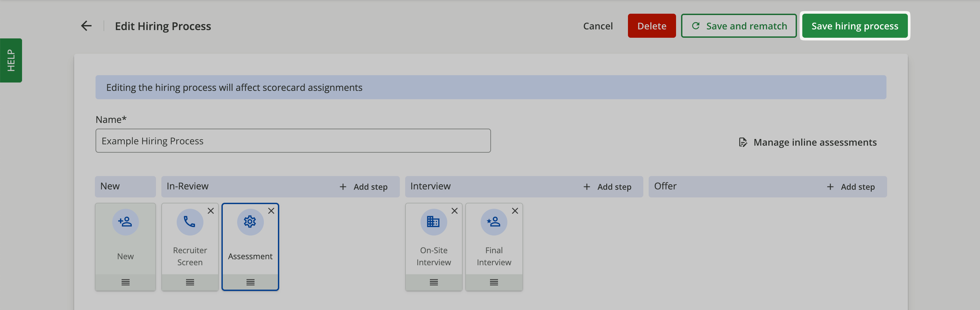This screenshot has width=980, height=310.
Task: Grab the Recruiter Screen reorder handle
Action: point(190,282)
